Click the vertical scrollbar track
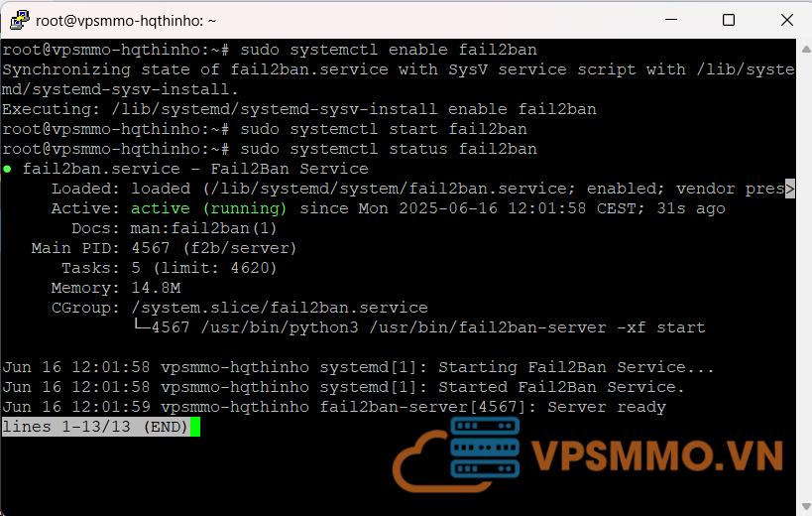 [x=806, y=277]
